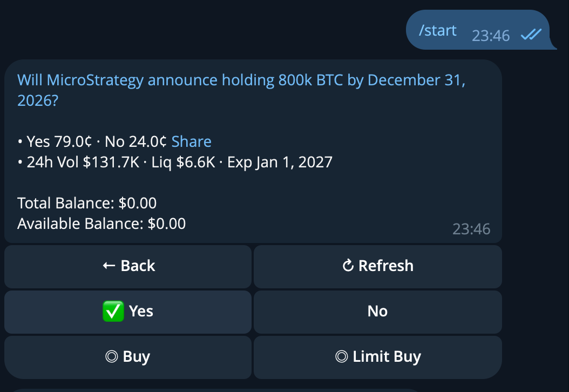Screen dimensions: 569x392
Task: Click the double-check read receipt icon
Action: click(x=531, y=35)
